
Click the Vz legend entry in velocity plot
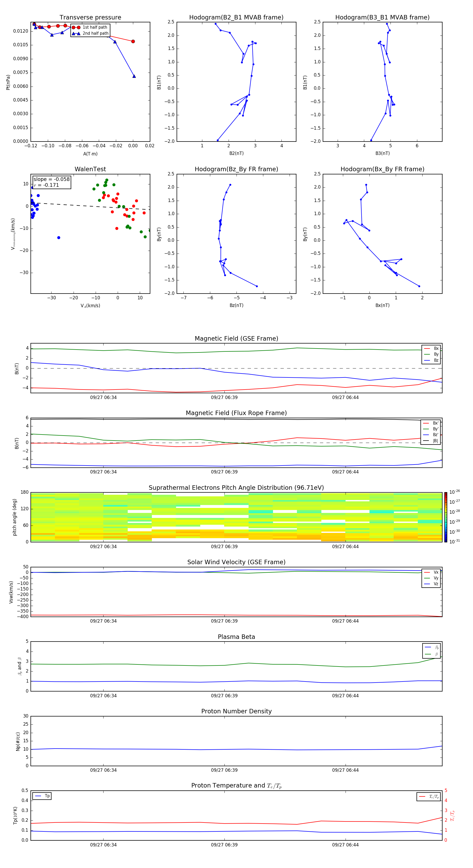tap(431, 584)
